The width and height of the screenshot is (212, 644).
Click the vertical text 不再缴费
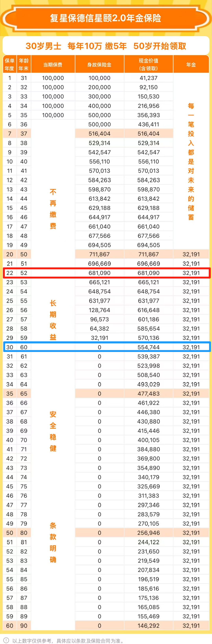tap(53, 209)
